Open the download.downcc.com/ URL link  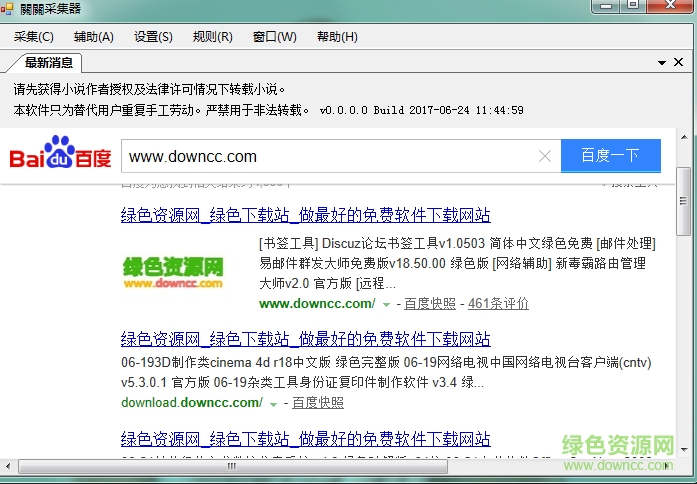[x=192, y=403]
